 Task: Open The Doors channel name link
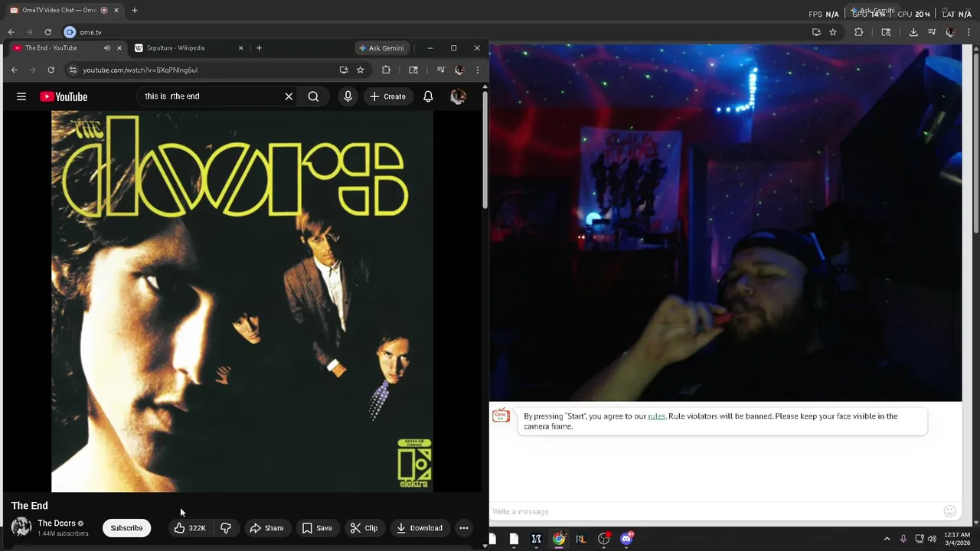tap(57, 523)
